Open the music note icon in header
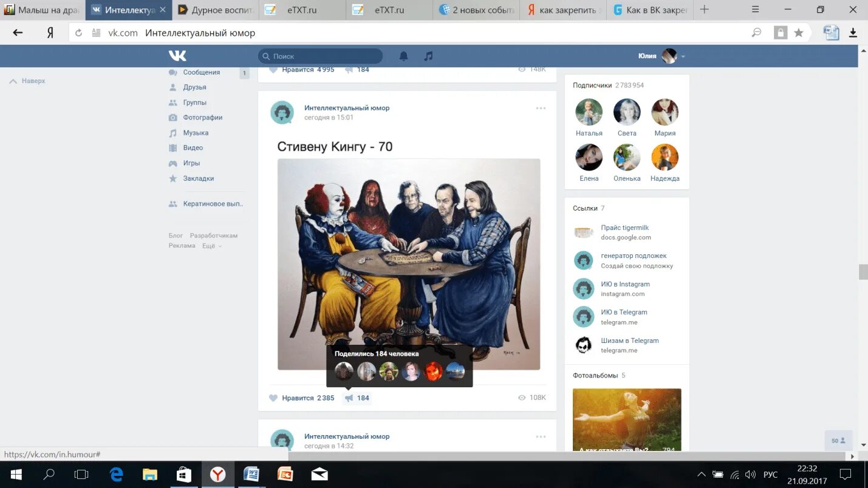 click(428, 56)
